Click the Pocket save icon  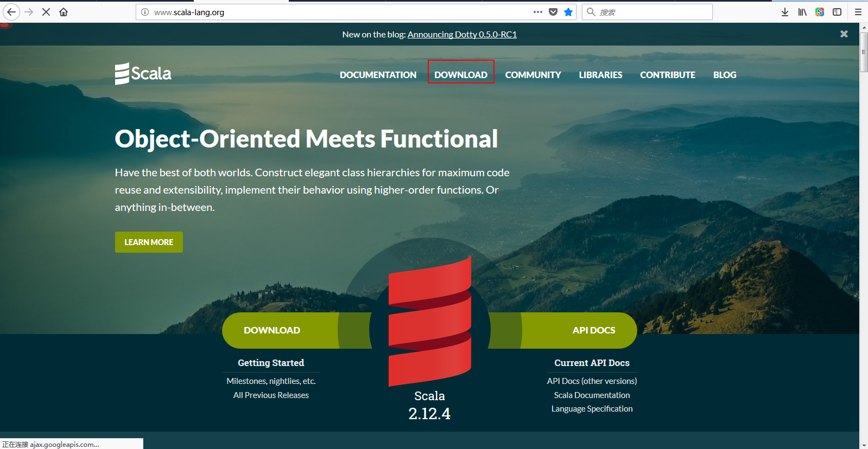tap(553, 12)
